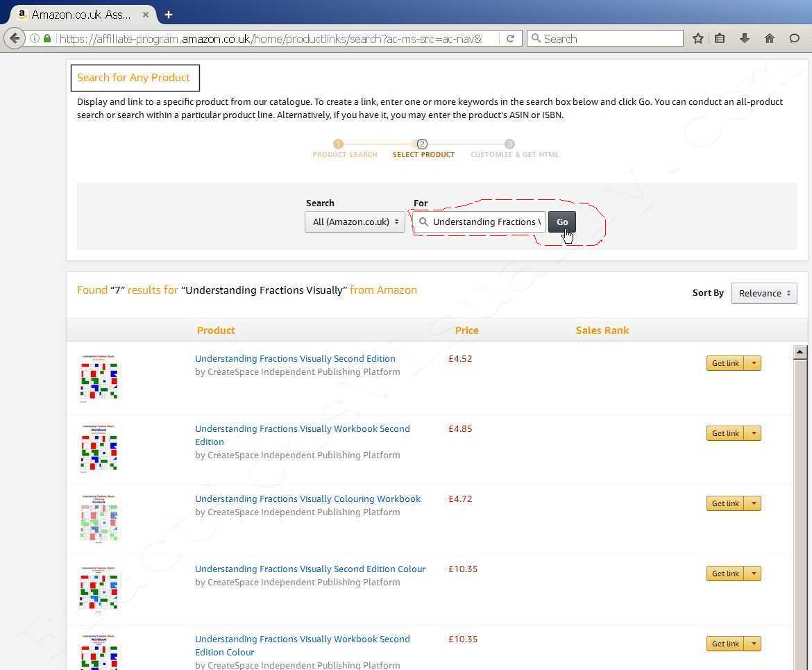This screenshot has width=812, height=670.
Task: Get link for Workbook Second Edition Colour
Action: point(725,644)
